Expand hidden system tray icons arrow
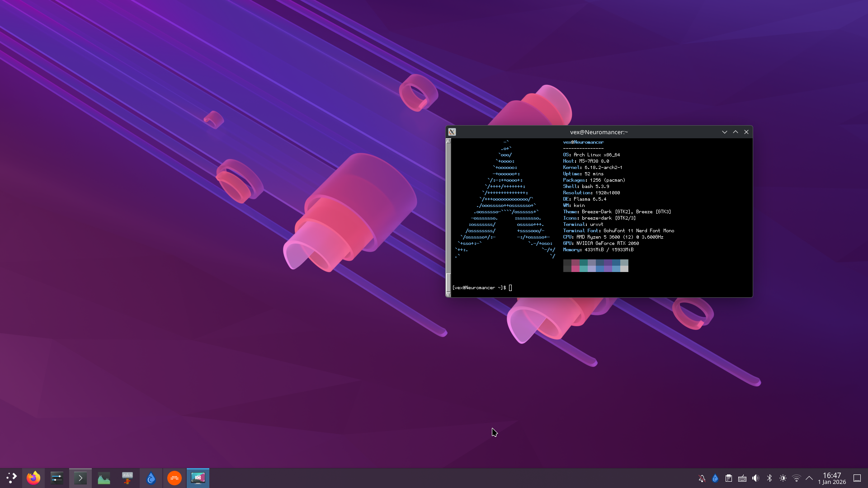 (x=809, y=478)
